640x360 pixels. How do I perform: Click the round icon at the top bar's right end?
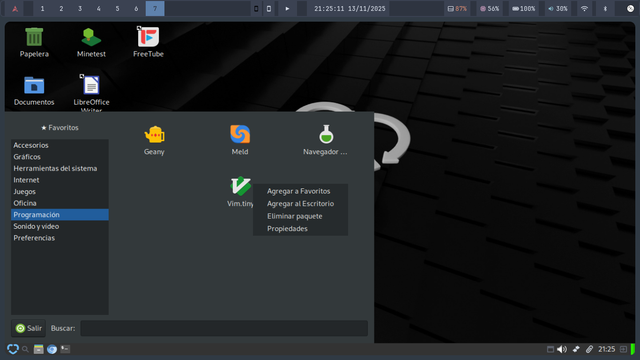[x=630, y=9]
